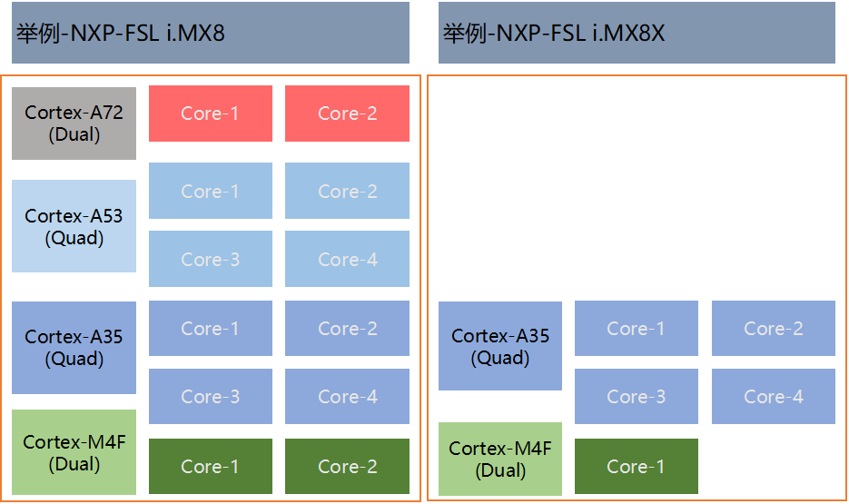The height and width of the screenshot is (504, 849).
Task: Click i.MX8X Cortex-A35 Core-4 box
Action: click(x=774, y=396)
